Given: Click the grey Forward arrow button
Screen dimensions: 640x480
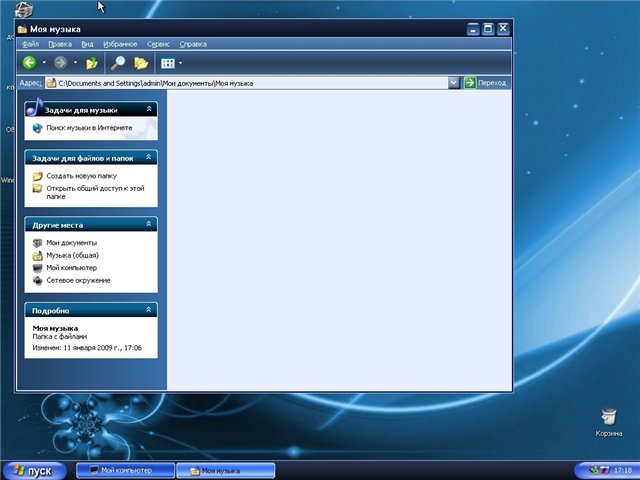Looking at the screenshot, I should coord(60,63).
